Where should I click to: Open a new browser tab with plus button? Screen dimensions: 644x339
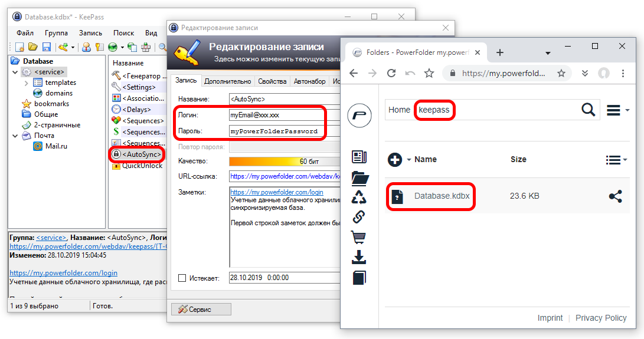[x=500, y=52]
